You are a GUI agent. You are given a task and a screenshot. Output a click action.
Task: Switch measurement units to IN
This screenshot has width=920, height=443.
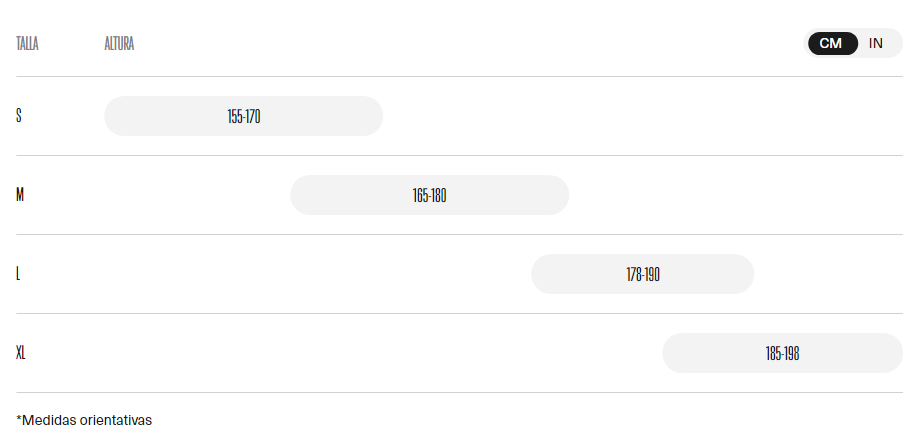point(876,43)
